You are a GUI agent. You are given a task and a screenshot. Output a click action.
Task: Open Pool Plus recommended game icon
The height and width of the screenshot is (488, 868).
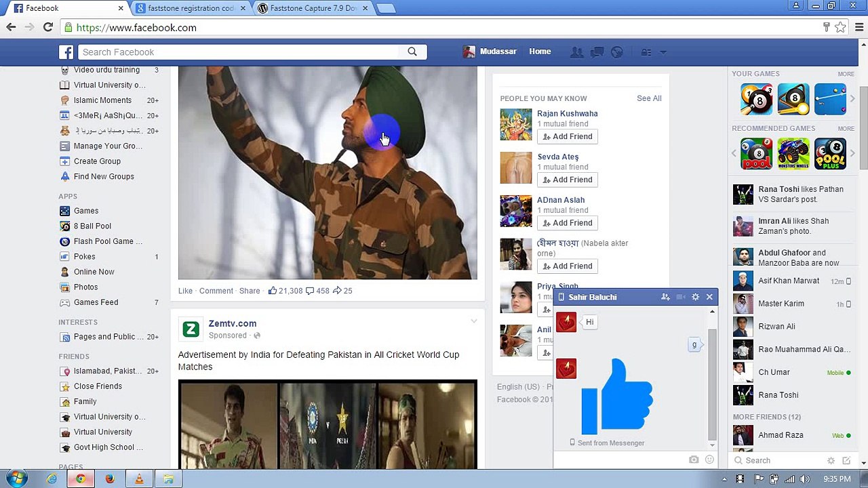tap(830, 154)
